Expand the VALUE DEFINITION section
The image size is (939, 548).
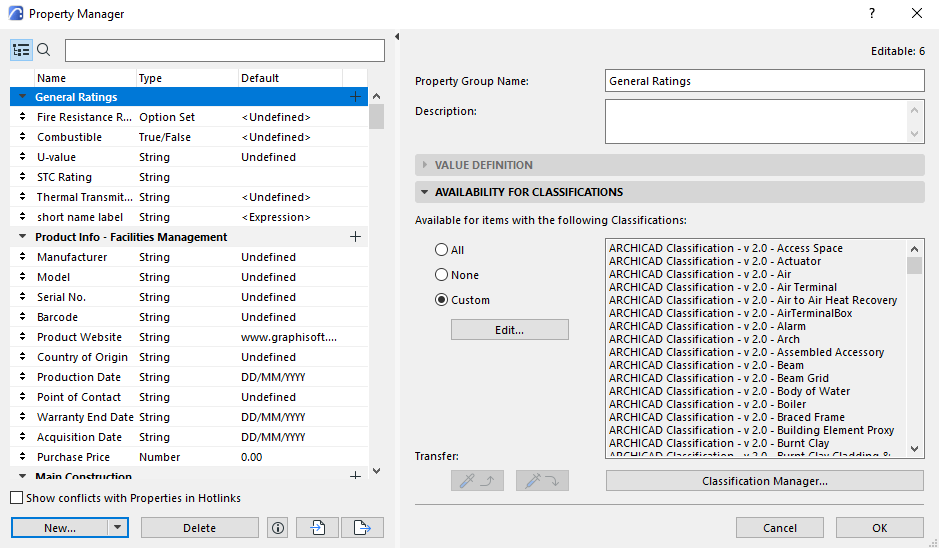click(x=425, y=165)
